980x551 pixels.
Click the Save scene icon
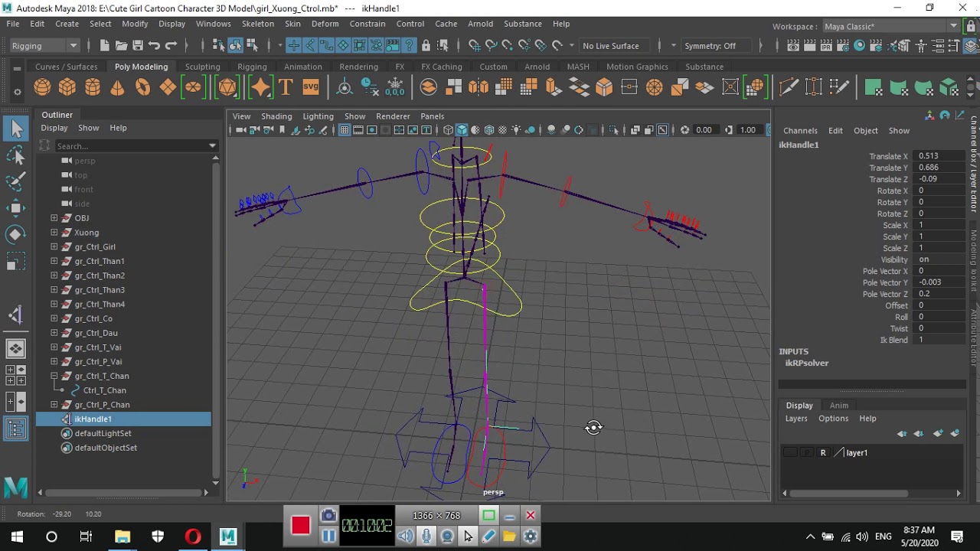click(138, 46)
